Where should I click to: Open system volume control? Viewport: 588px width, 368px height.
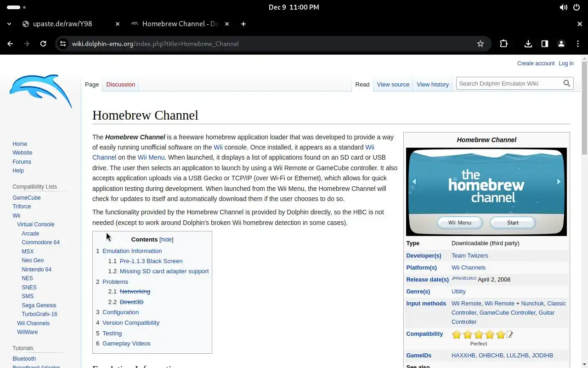point(564,7)
